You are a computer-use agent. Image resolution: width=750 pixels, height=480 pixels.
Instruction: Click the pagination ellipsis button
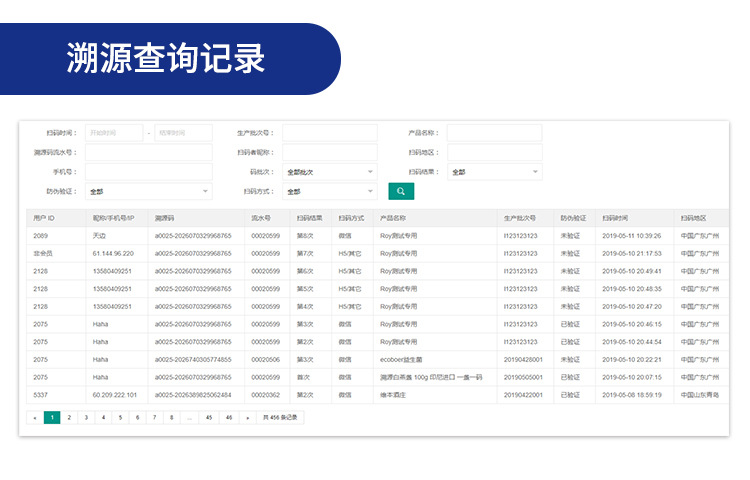pos(189,417)
